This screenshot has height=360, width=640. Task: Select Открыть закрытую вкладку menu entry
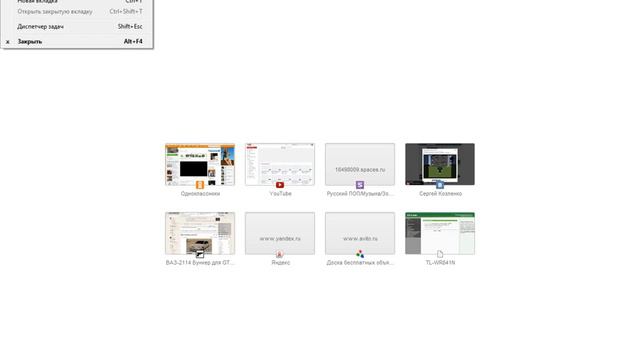[77, 11]
